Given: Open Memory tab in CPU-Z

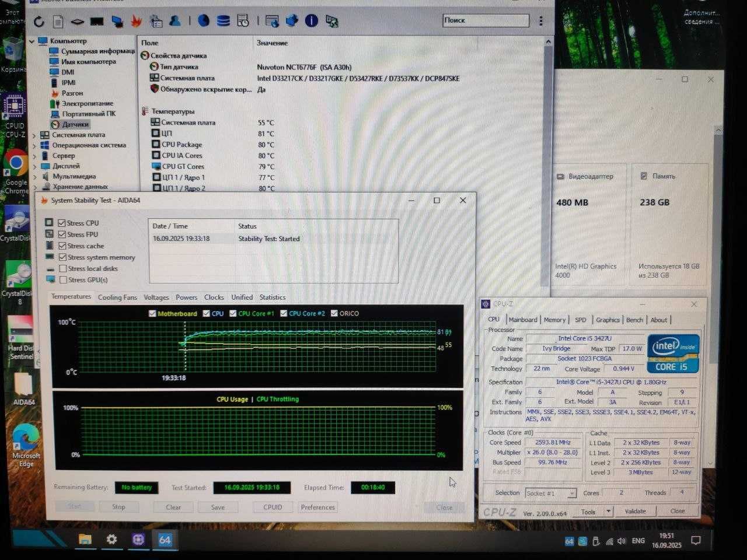Looking at the screenshot, I should click(554, 320).
